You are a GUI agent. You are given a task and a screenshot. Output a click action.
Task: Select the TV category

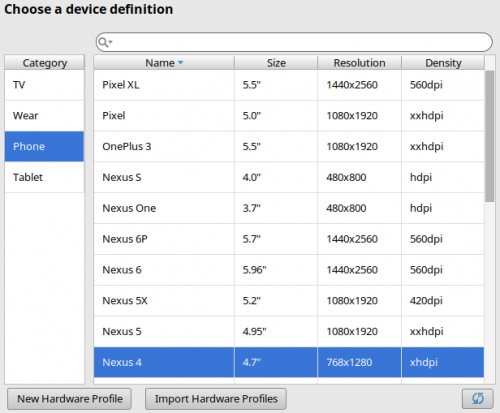tap(44, 85)
